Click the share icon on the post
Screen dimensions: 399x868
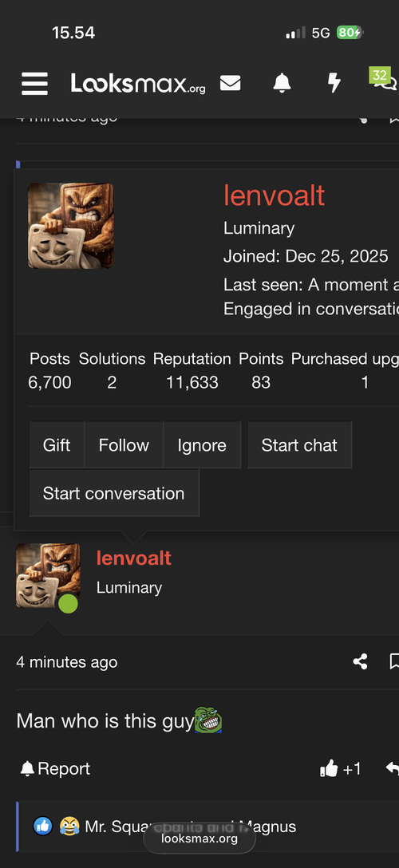360,661
